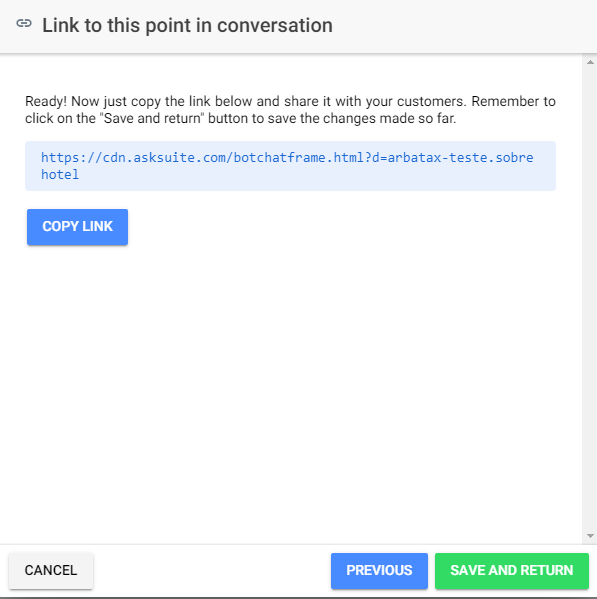Click the vertical scrollbar track

(590, 299)
